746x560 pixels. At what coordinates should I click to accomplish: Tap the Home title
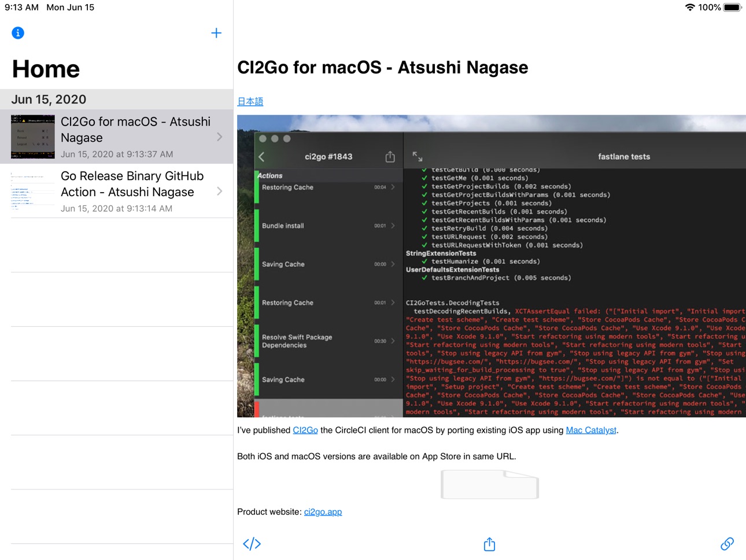pos(46,69)
